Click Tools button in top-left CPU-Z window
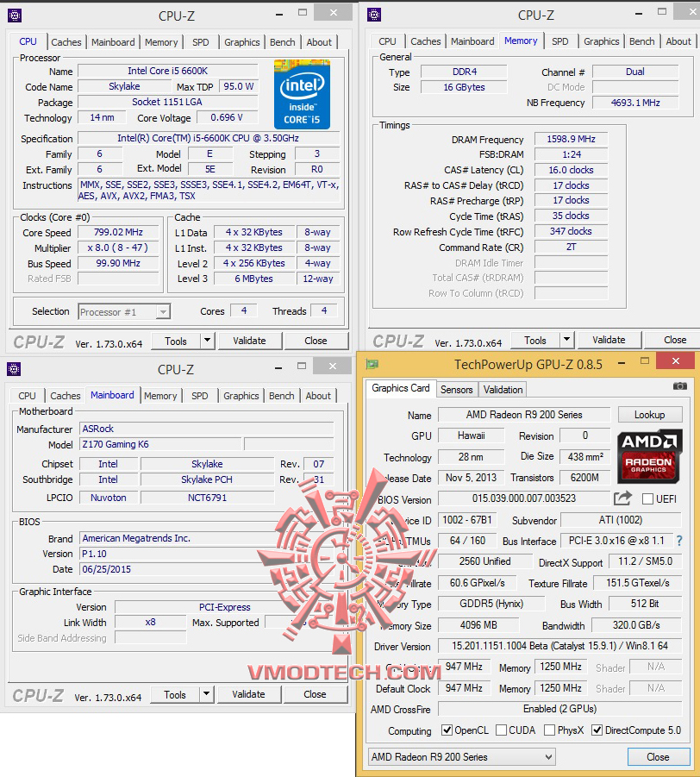 click(176, 341)
